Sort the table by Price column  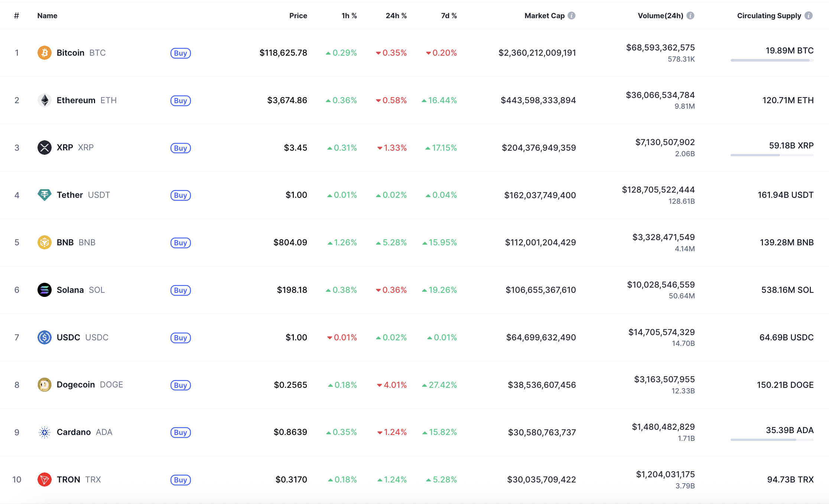(298, 16)
